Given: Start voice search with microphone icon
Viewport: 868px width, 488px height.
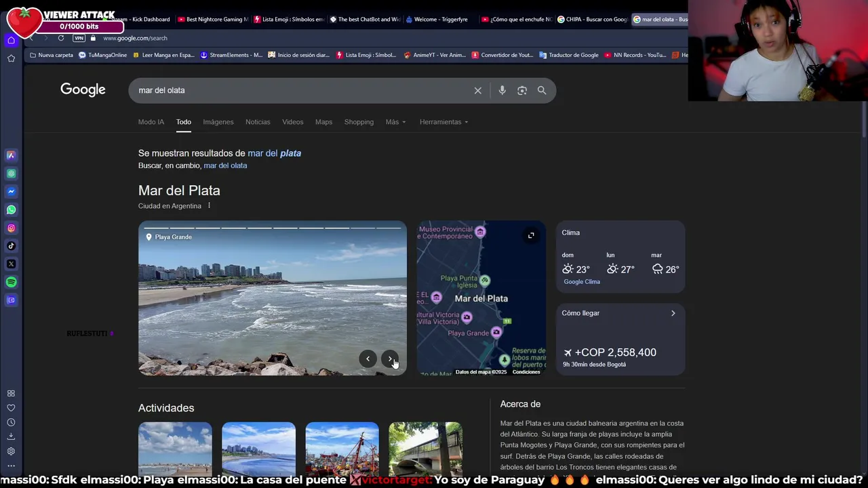Looking at the screenshot, I should coord(502,90).
